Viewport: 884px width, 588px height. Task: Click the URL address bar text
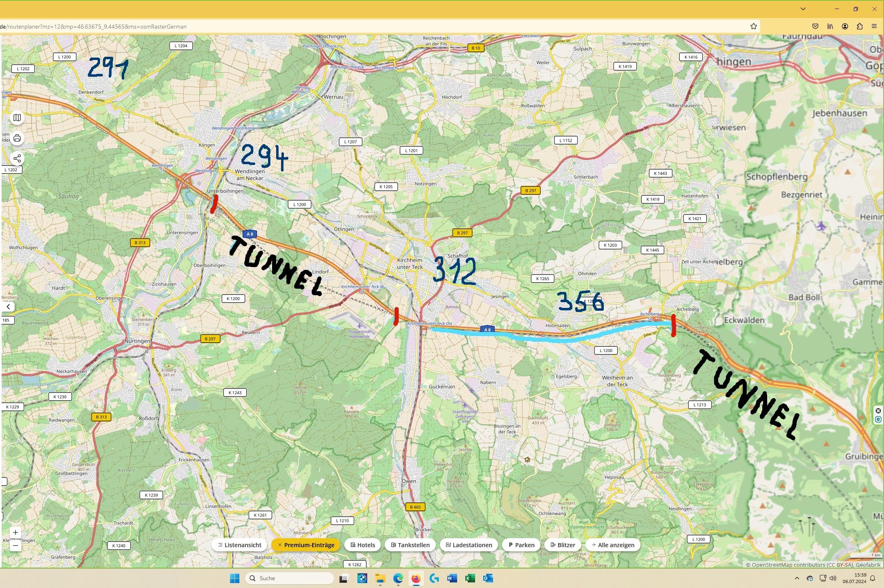[93, 27]
